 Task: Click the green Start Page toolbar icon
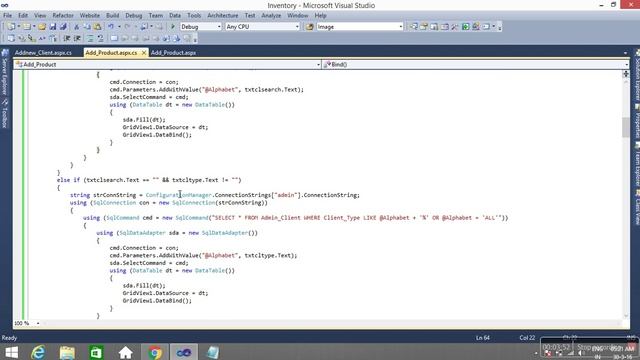[466, 27]
